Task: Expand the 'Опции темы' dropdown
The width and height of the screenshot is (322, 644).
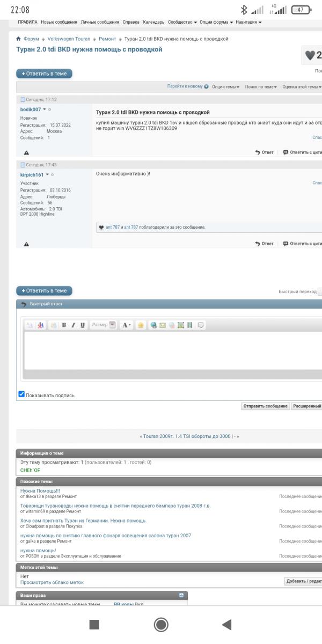Action: (x=226, y=86)
